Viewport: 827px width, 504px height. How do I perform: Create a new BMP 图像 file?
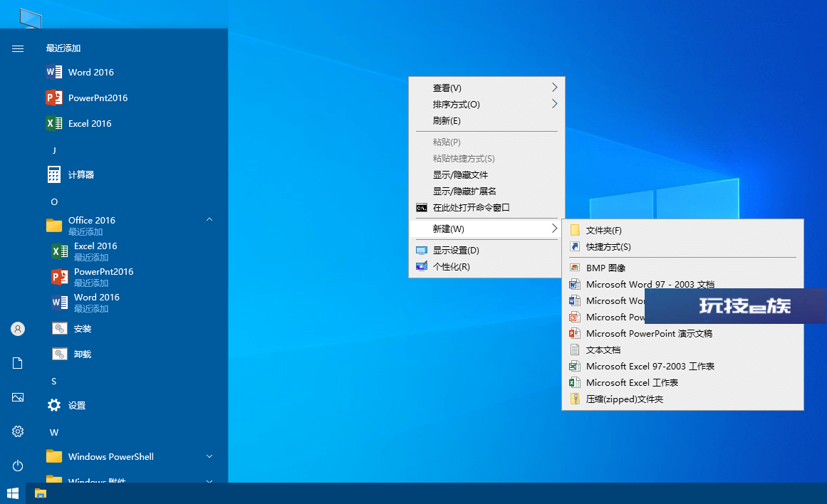coord(682,268)
